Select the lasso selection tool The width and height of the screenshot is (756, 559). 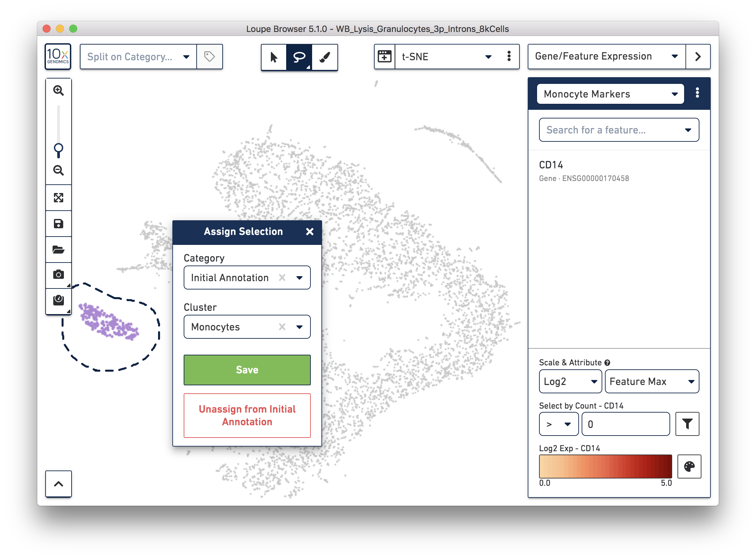(x=299, y=57)
